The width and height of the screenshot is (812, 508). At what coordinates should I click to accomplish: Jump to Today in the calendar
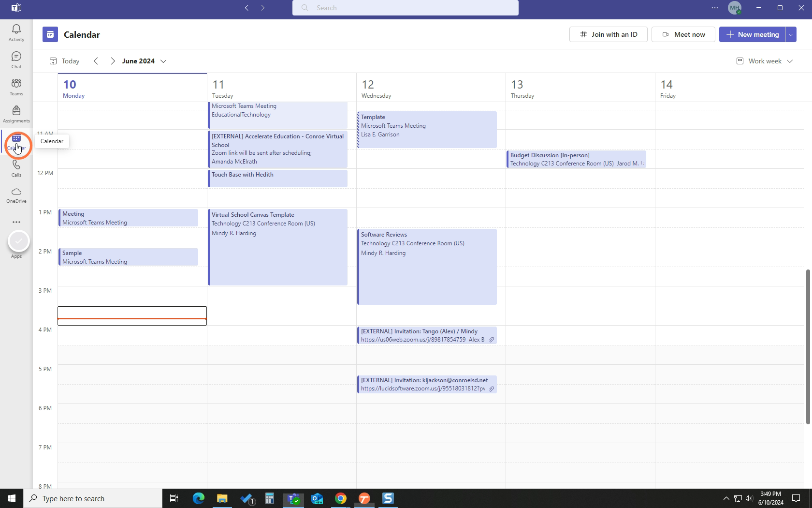64,61
